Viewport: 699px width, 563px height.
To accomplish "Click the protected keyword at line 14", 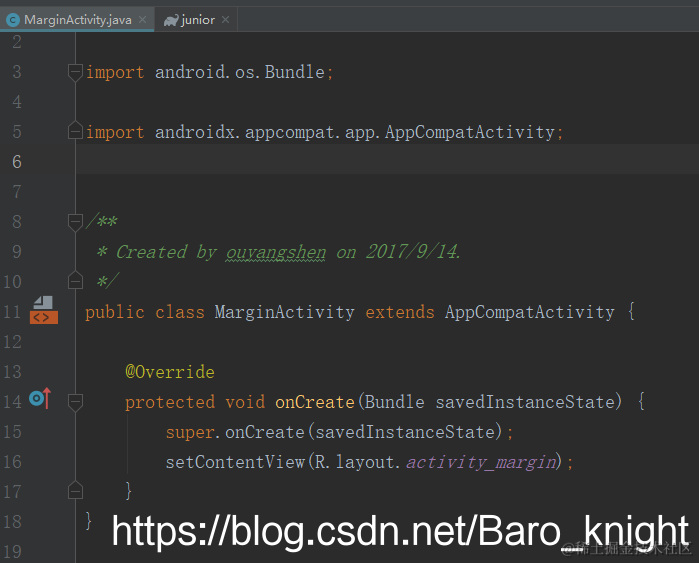I will (170, 402).
